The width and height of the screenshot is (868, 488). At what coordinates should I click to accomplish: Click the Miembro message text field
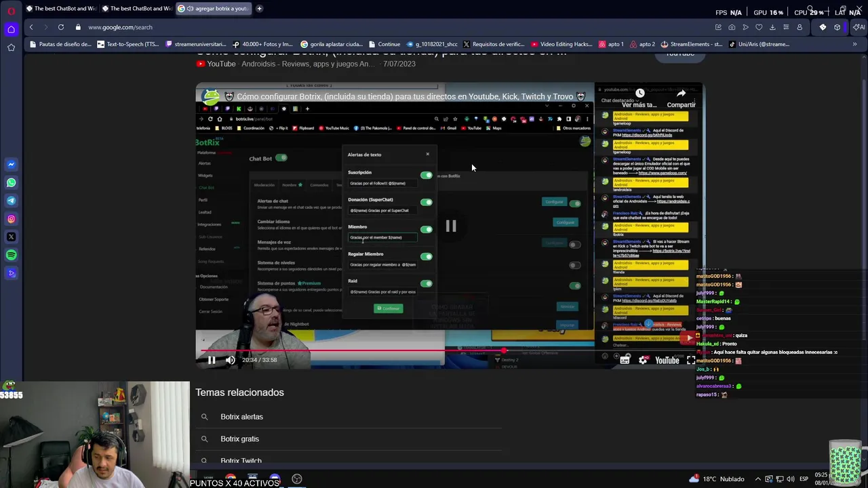[x=382, y=237]
